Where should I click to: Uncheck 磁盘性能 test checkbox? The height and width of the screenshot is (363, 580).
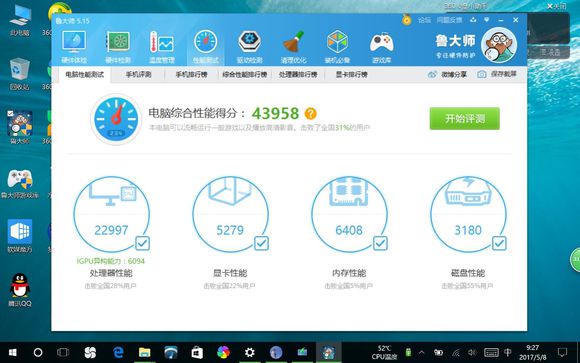click(499, 243)
